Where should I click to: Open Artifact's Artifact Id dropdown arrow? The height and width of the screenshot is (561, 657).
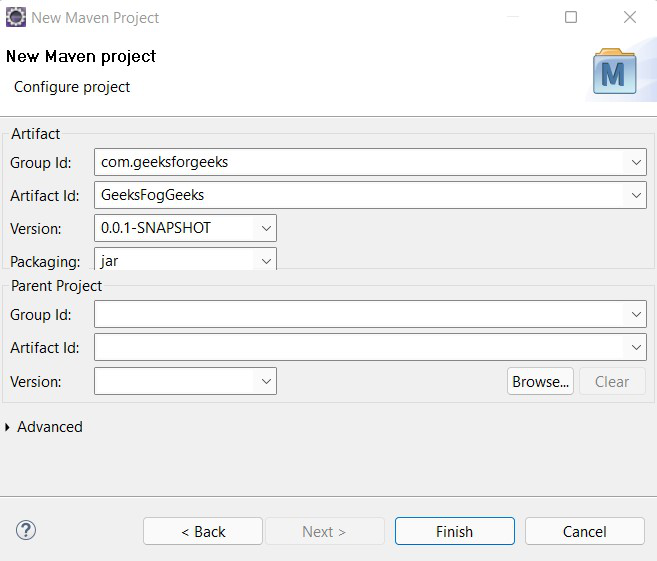(x=636, y=195)
